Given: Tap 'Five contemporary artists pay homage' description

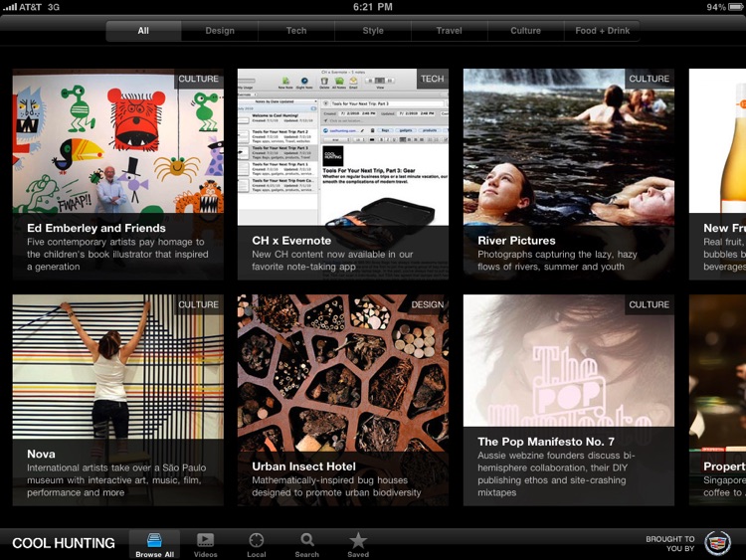Looking at the screenshot, I should click(x=117, y=254).
